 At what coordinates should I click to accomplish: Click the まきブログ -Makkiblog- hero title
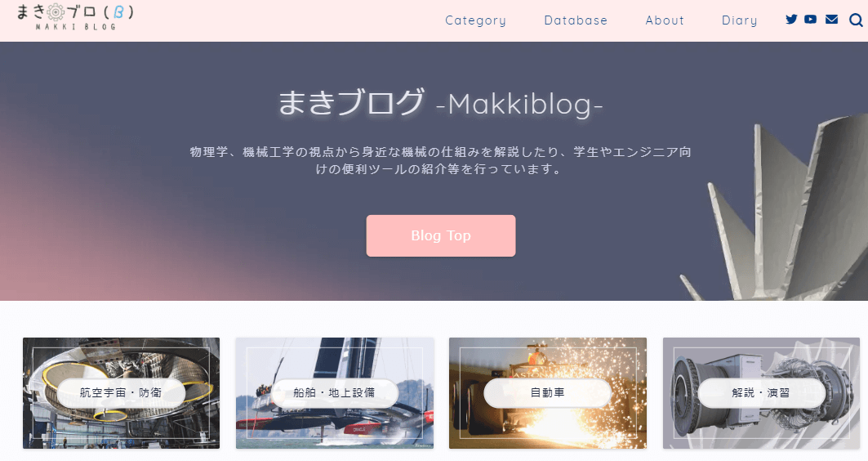[x=440, y=103]
